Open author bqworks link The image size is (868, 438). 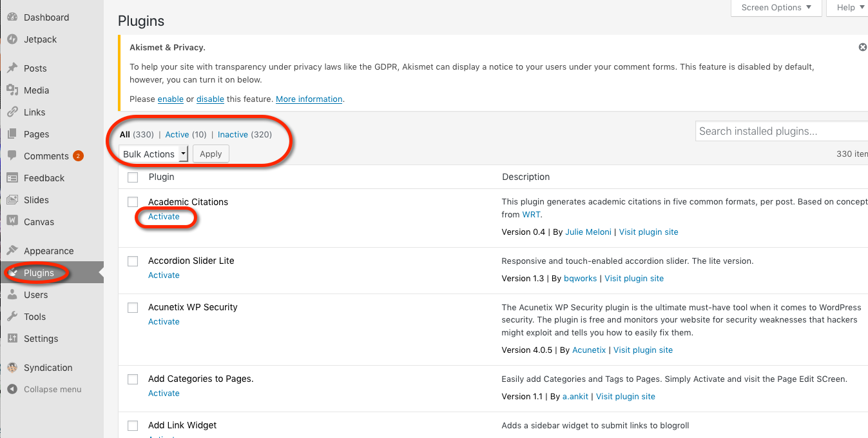[x=581, y=279]
